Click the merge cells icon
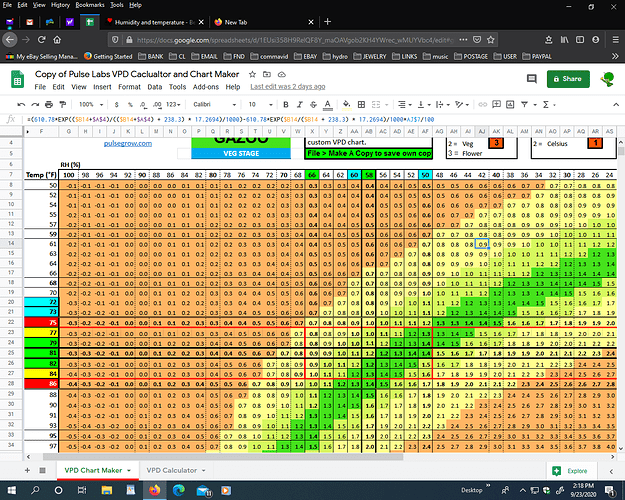The height and width of the screenshot is (500, 625). coord(375,104)
